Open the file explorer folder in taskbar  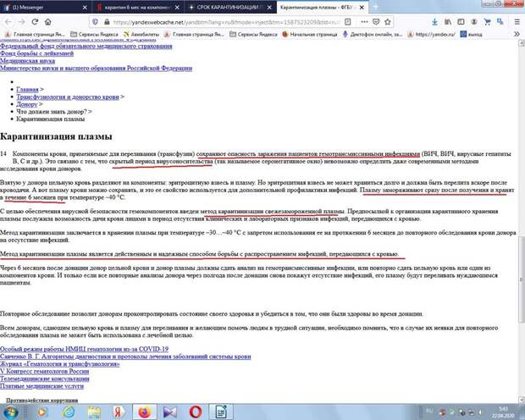click(94, 412)
